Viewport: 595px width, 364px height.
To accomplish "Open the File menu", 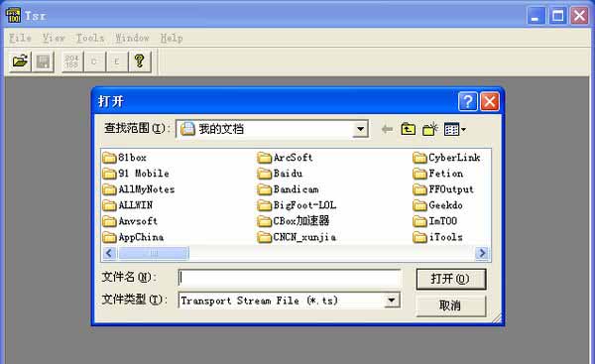I will point(20,38).
